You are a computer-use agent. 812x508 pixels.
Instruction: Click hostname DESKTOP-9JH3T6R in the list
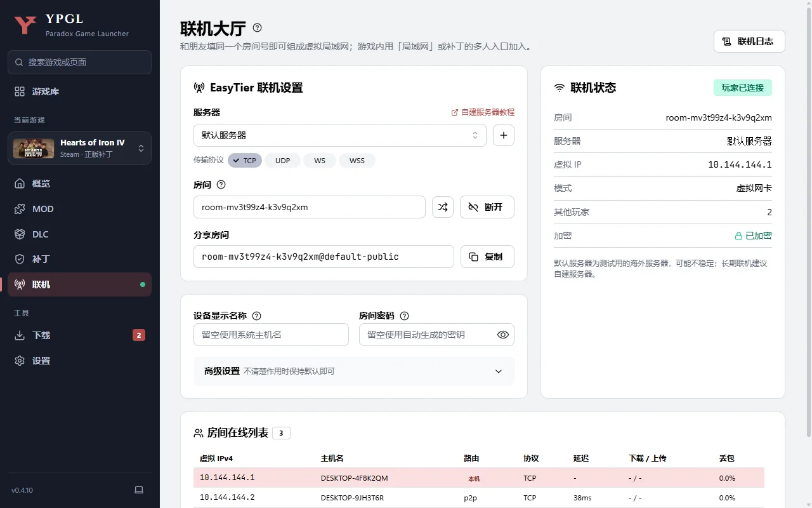(x=352, y=498)
